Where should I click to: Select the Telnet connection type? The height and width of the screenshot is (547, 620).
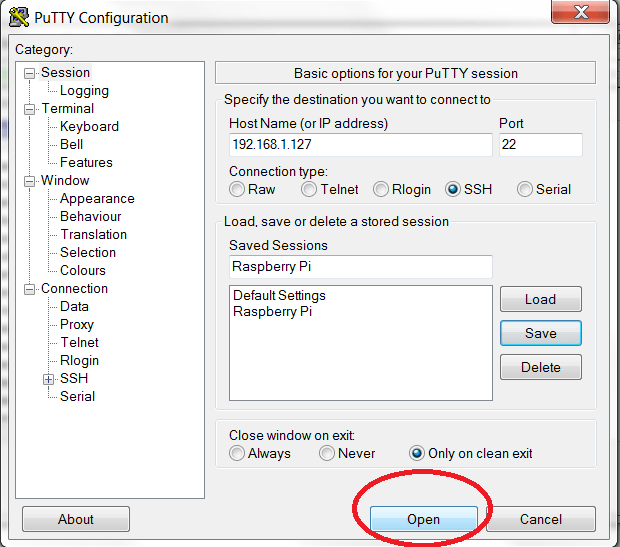(x=310, y=189)
